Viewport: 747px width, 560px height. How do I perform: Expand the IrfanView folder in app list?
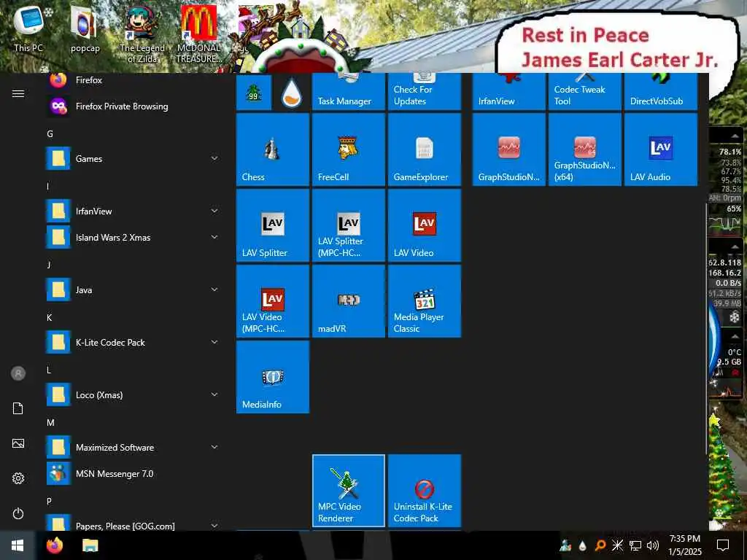point(133,211)
